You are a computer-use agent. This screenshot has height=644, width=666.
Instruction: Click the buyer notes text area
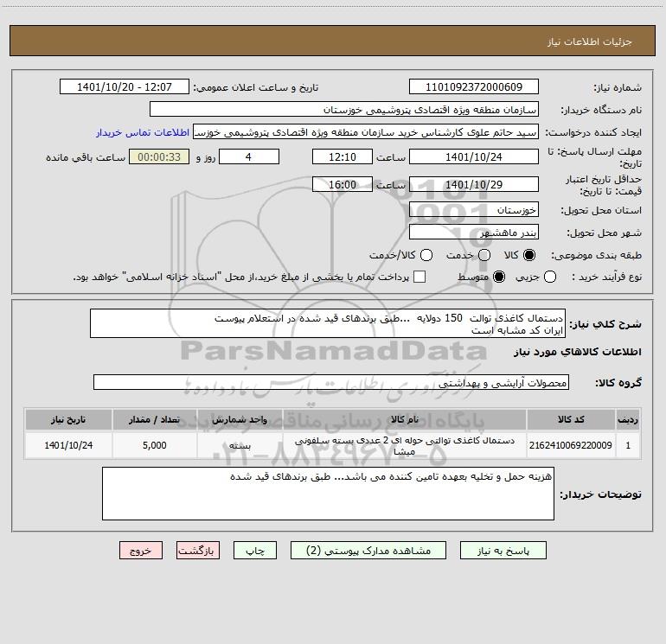[328, 494]
